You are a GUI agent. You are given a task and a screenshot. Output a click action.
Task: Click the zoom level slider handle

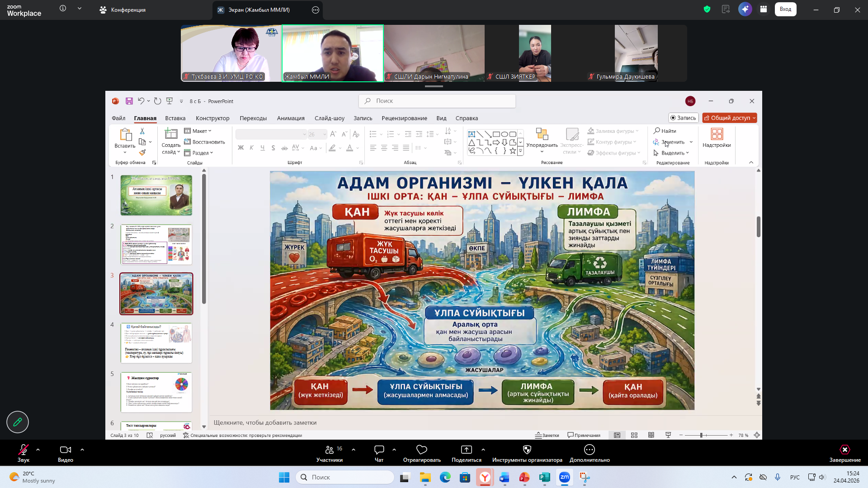701,435
